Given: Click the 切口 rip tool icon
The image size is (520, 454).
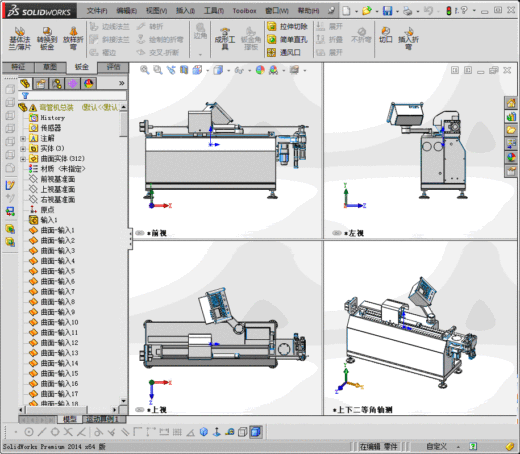Looking at the screenshot, I should [x=385, y=35].
